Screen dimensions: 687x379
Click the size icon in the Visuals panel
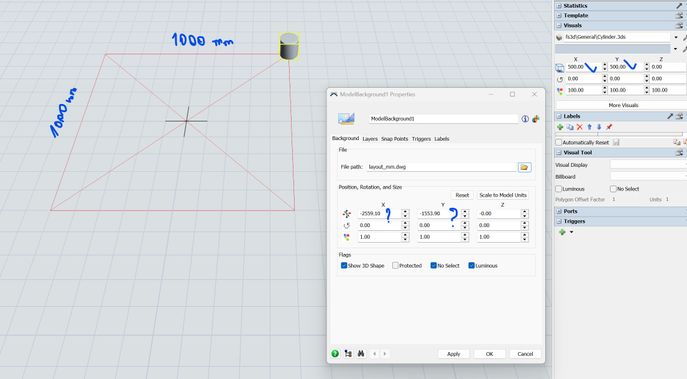560,90
